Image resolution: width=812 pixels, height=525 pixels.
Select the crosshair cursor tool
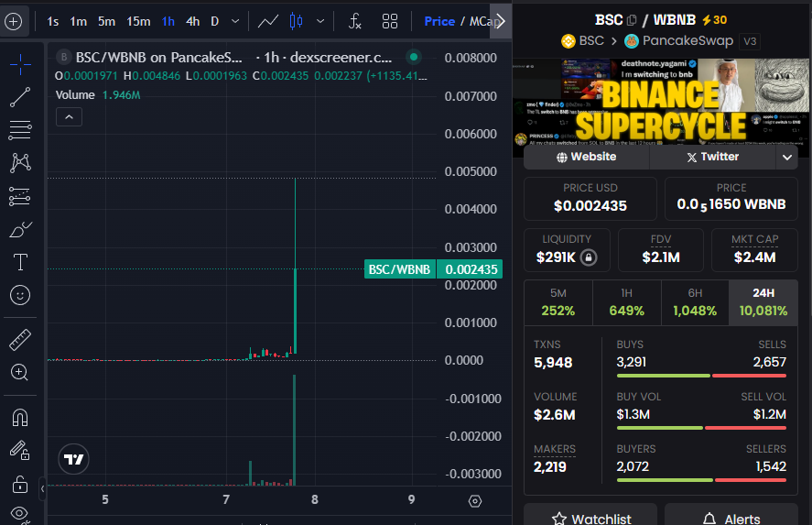[x=20, y=64]
